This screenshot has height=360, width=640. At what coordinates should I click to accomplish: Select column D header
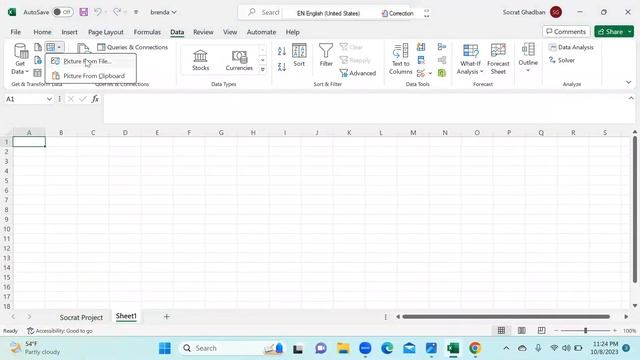tap(125, 133)
